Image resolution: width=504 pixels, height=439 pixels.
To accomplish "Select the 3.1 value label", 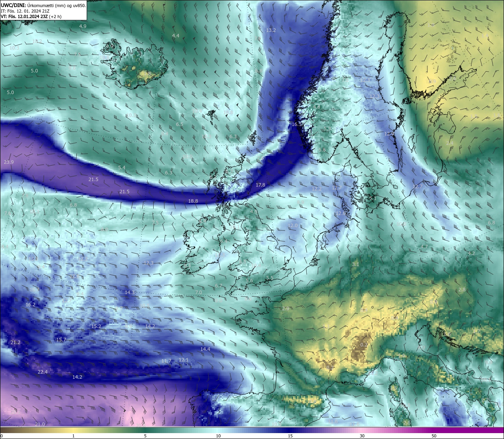I will (355, 264).
